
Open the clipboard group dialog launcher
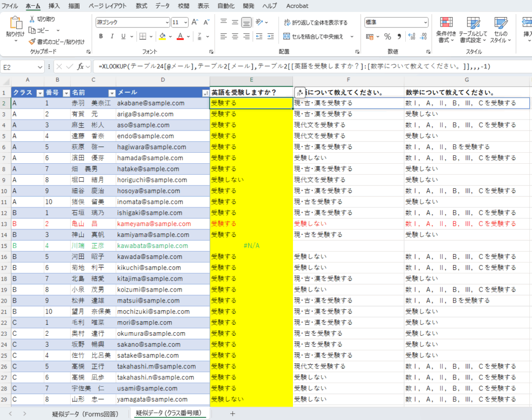[x=88, y=51]
